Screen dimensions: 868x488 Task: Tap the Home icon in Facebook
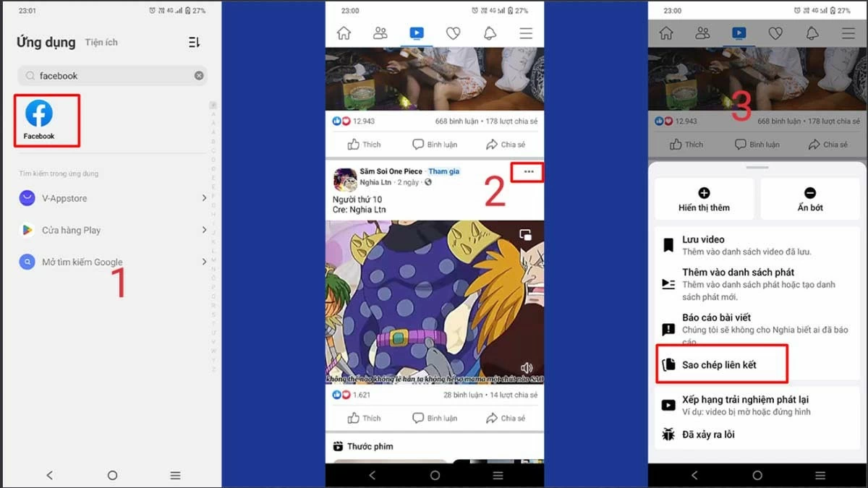[x=344, y=33]
